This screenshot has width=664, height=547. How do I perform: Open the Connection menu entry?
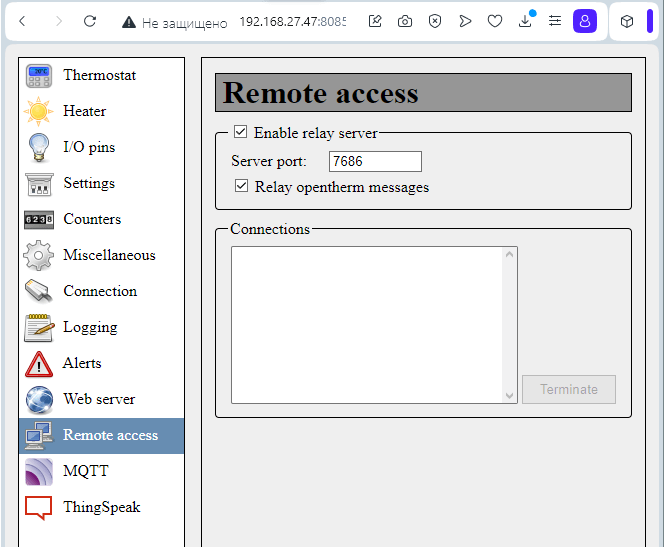pyautogui.click(x=100, y=291)
